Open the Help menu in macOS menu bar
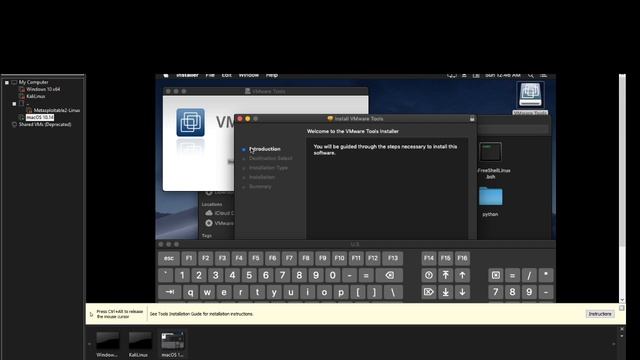This screenshot has width=640, height=360. 272,76
